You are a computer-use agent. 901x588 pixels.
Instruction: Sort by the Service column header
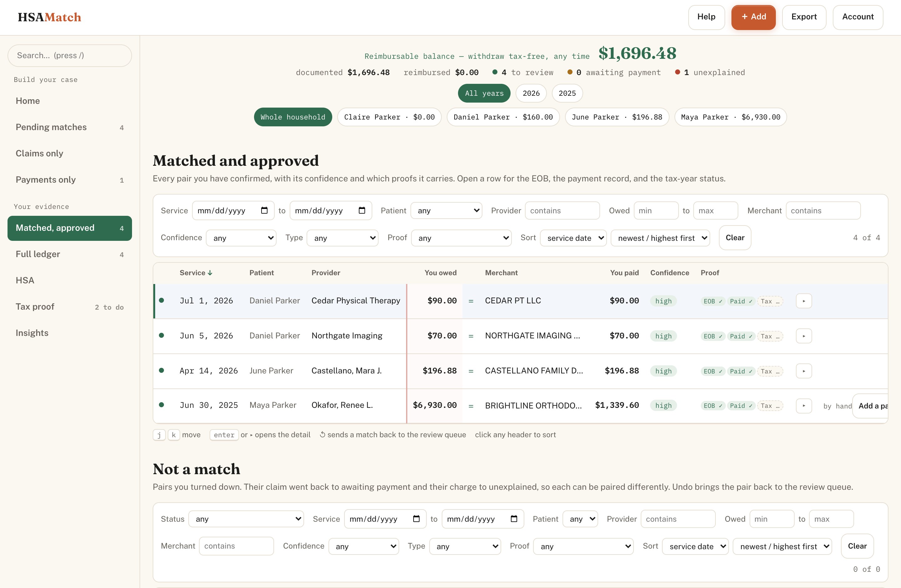pyautogui.click(x=196, y=273)
